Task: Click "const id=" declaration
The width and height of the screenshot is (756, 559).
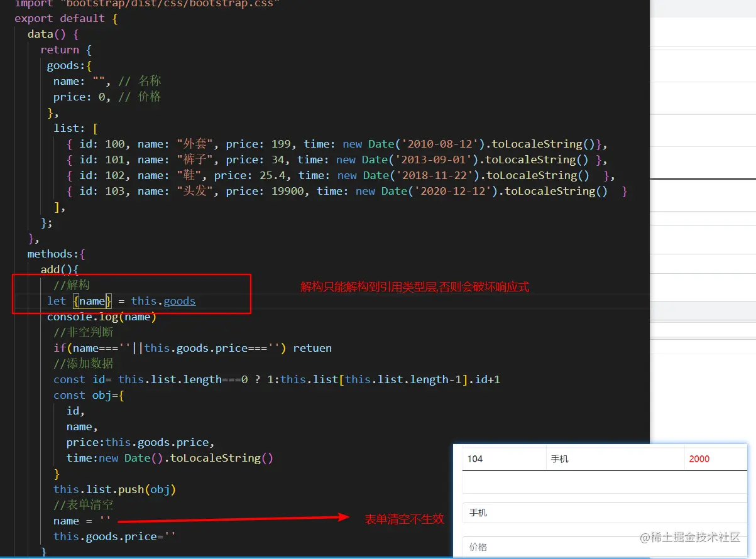Action: tap(83, 379)
